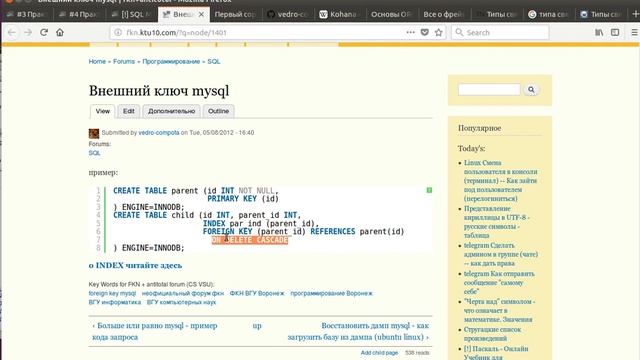Show site information icon in address bar

pyautogui.click(x=118, y=32)
